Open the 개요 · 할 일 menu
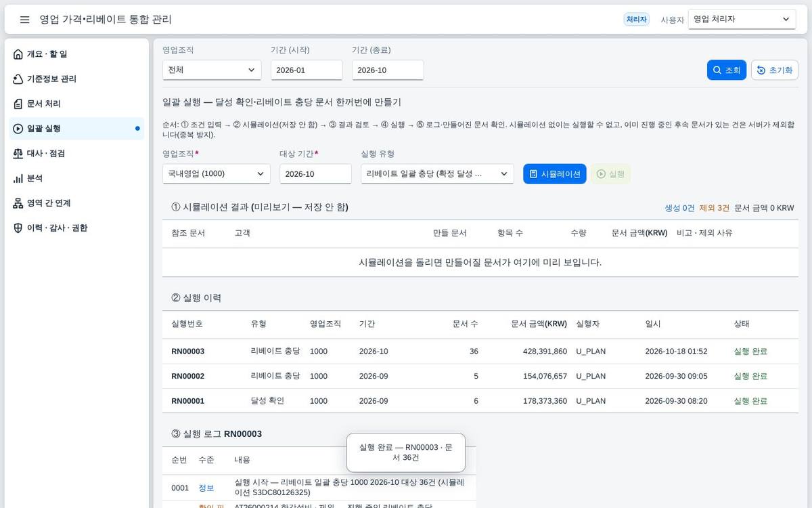Screen dimensions: 812x508 (x=76, y=54)
